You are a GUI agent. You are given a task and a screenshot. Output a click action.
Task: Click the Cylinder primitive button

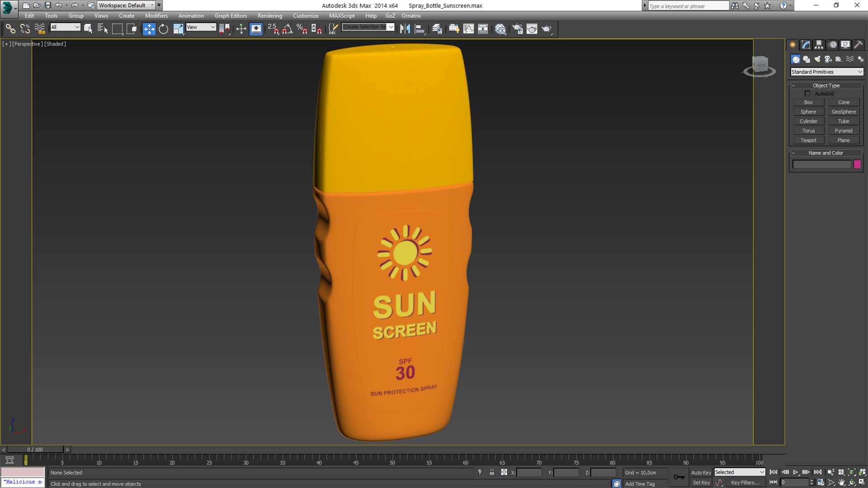point(808,122)
